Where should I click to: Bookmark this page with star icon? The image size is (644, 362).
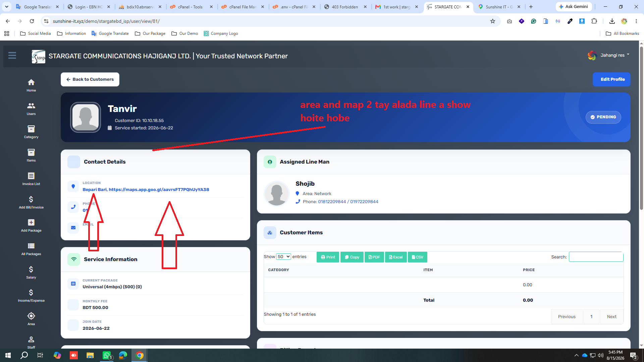pyautogui.click(x=493, y=21)
